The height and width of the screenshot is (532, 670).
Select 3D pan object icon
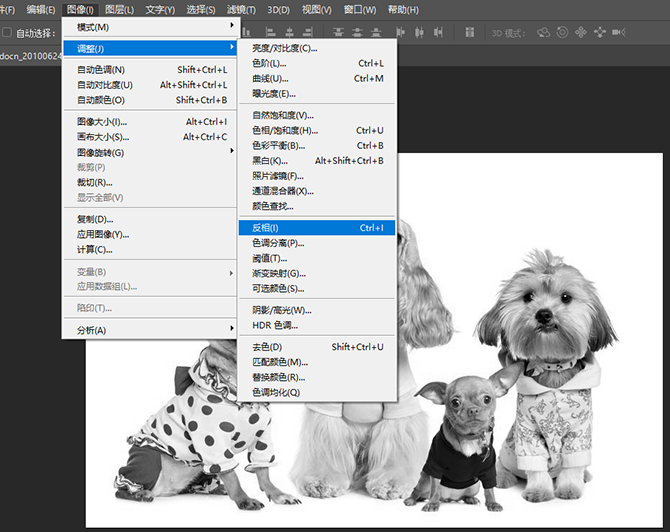coord(581,32)
